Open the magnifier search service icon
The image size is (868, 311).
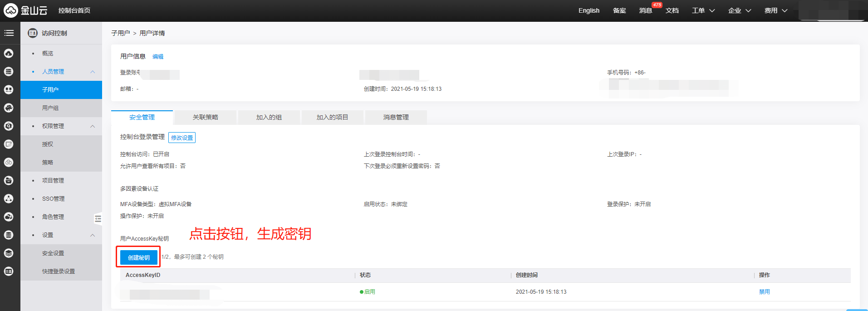click(x=9, y=126)
